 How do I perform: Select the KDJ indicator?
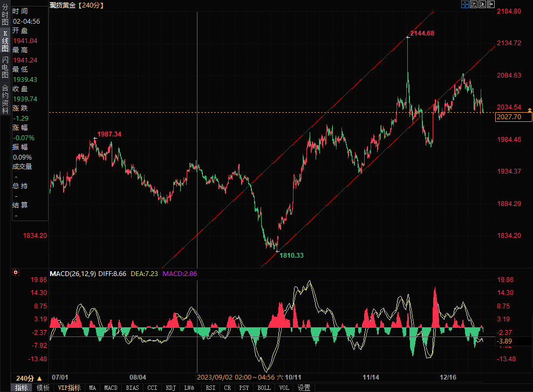click(x=170, y=388)
